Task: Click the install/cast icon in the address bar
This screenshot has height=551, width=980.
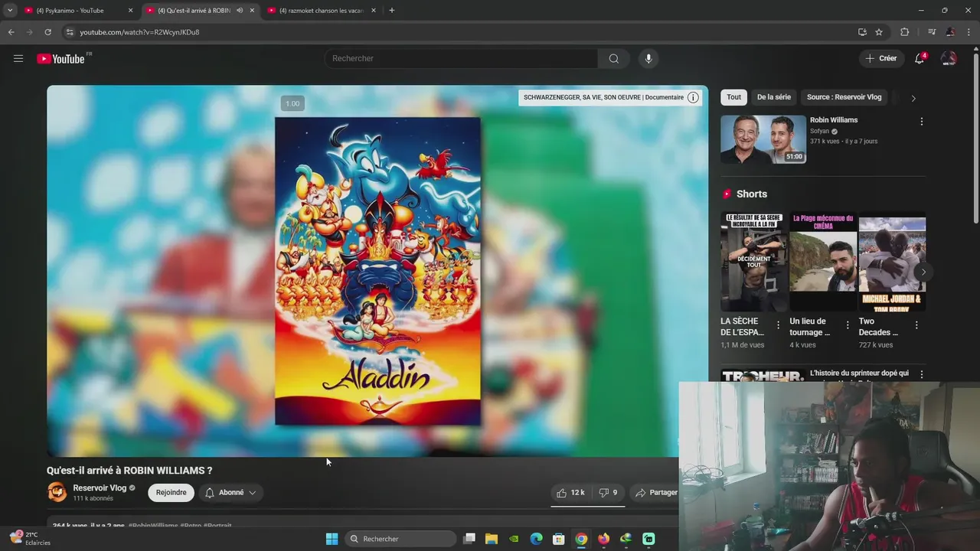Action: 862,32
